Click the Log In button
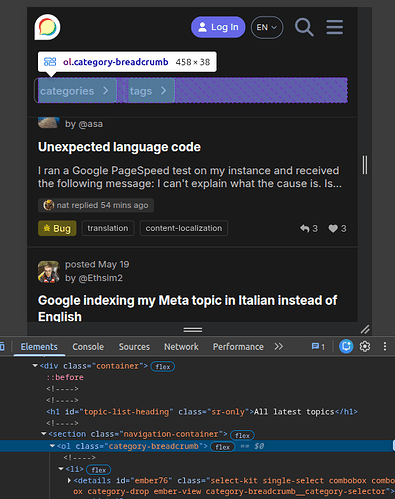 [218, 27]
